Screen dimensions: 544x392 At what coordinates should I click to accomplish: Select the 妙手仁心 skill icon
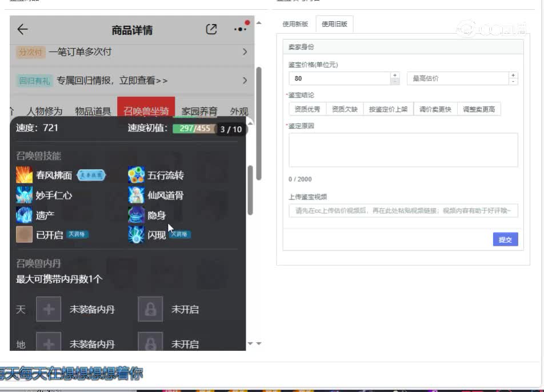coord(24,195)
